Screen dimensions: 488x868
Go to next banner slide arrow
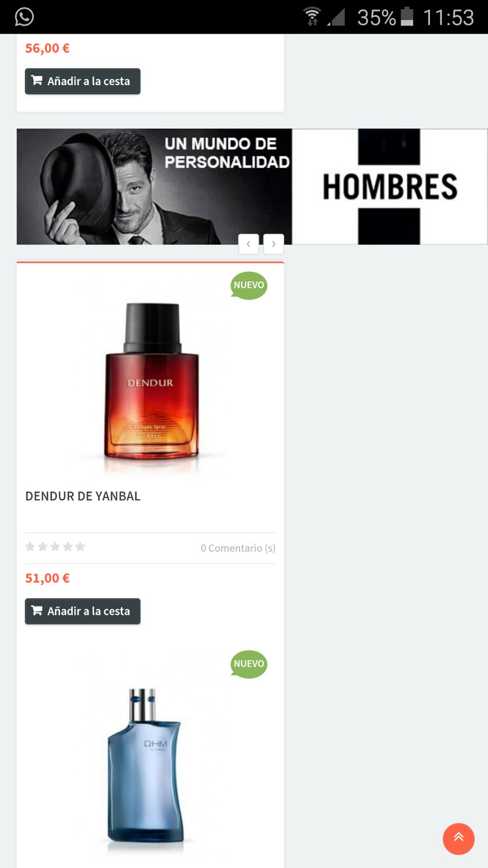(274, 244)
